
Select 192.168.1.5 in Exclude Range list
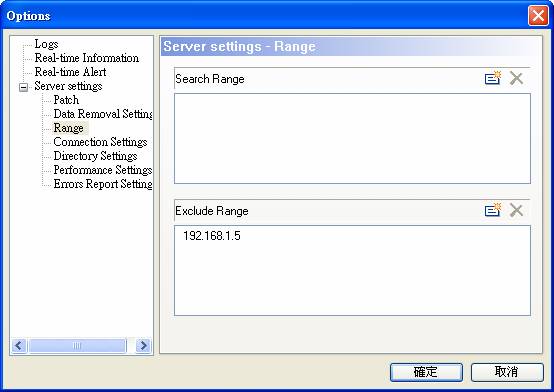(212, 236)
